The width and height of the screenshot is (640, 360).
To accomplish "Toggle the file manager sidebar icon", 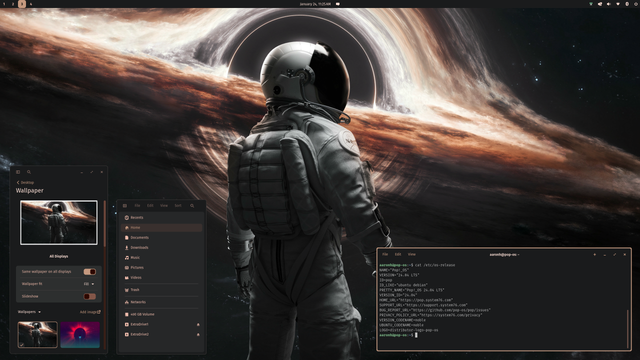I will 125,206.
